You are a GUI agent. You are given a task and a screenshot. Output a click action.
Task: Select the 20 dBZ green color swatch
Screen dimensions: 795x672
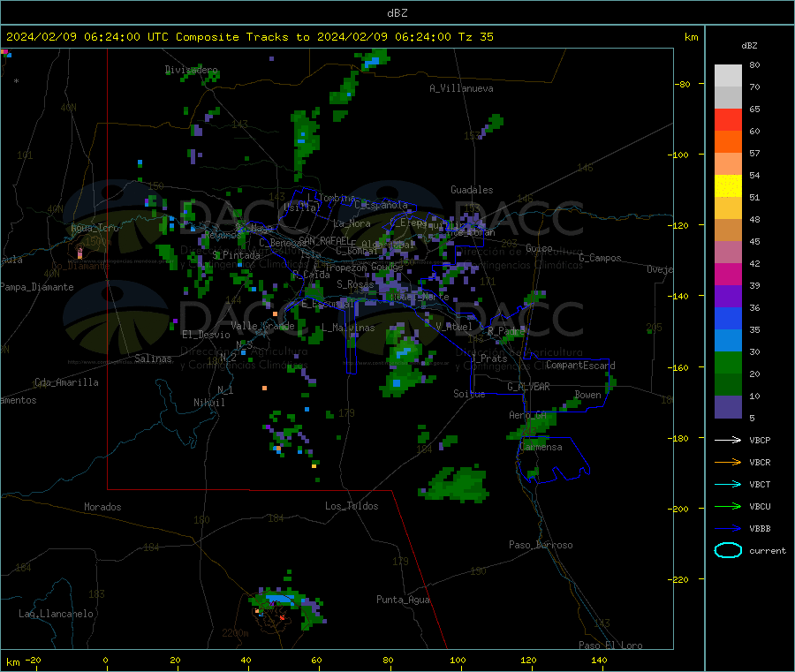pos(728,385)
